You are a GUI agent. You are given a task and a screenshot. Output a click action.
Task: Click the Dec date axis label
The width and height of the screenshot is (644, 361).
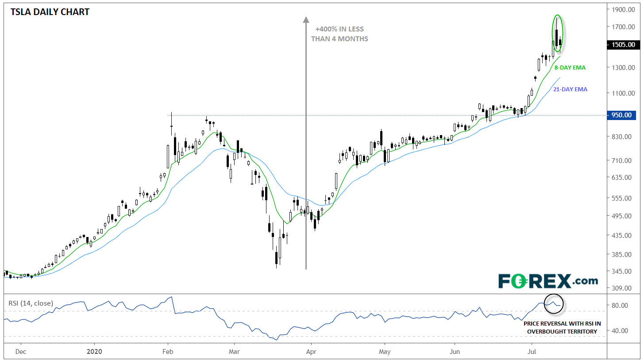[x=20, y=352]
